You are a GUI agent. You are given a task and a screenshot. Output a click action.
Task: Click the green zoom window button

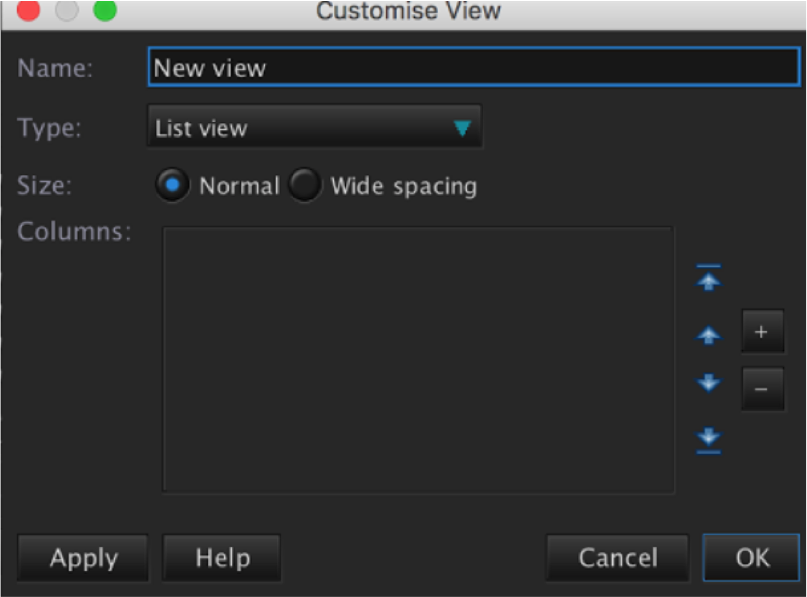pos(104,12)
